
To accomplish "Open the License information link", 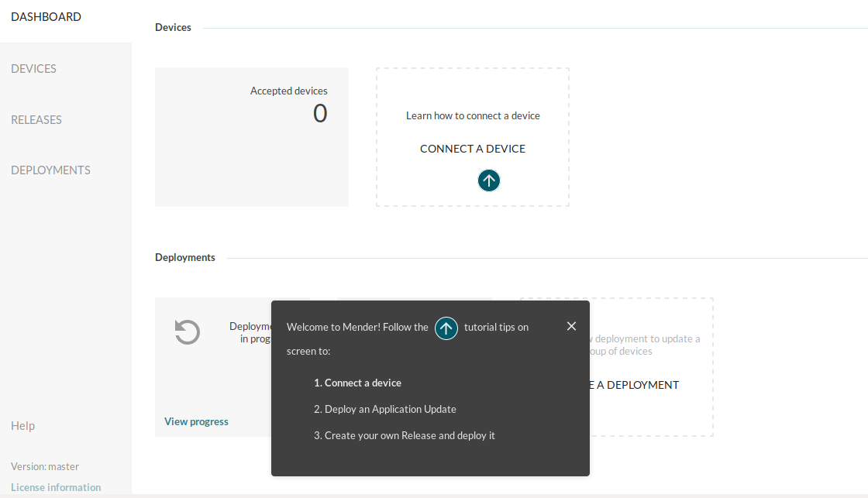I will (56, 487).
